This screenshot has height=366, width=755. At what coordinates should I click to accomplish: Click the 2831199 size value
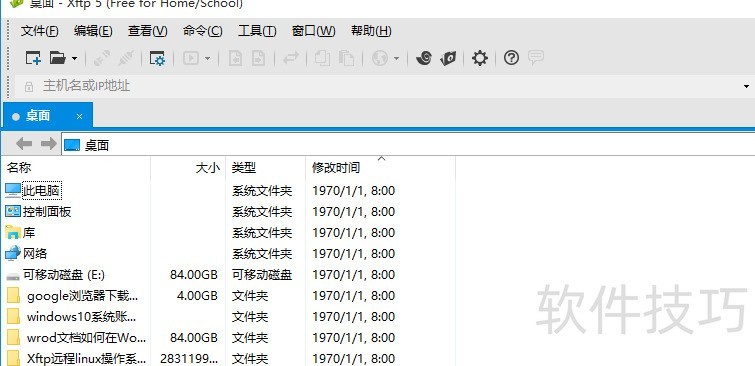point(189,359)
